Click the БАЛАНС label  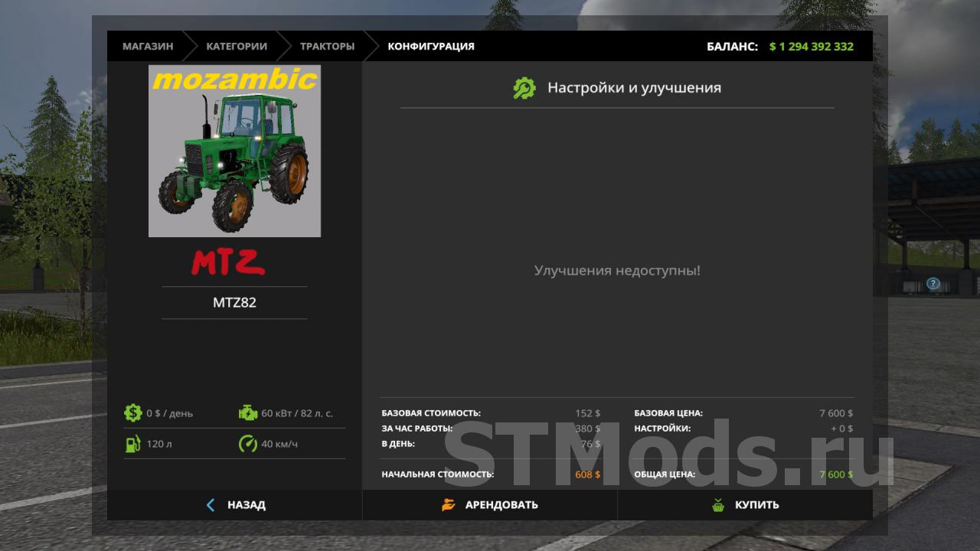(x=732, y=46)
